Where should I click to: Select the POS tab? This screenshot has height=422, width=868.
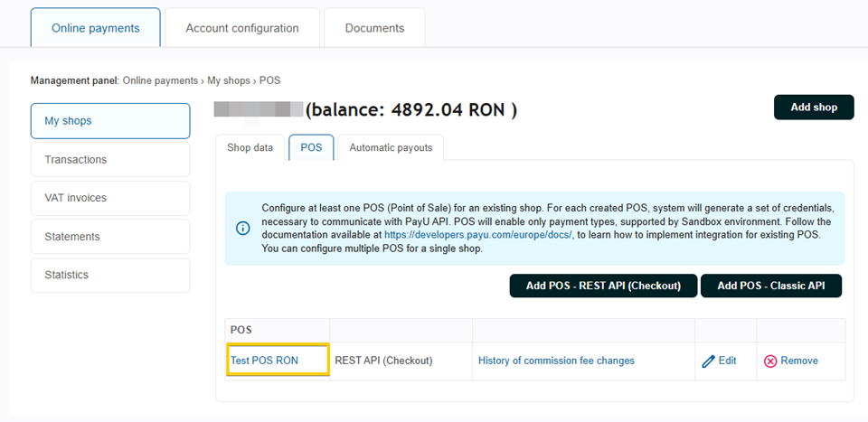tap(311, 147)
